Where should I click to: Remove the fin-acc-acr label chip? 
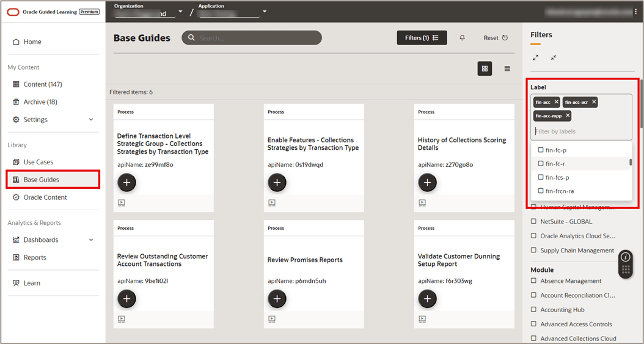coord(594,102)
